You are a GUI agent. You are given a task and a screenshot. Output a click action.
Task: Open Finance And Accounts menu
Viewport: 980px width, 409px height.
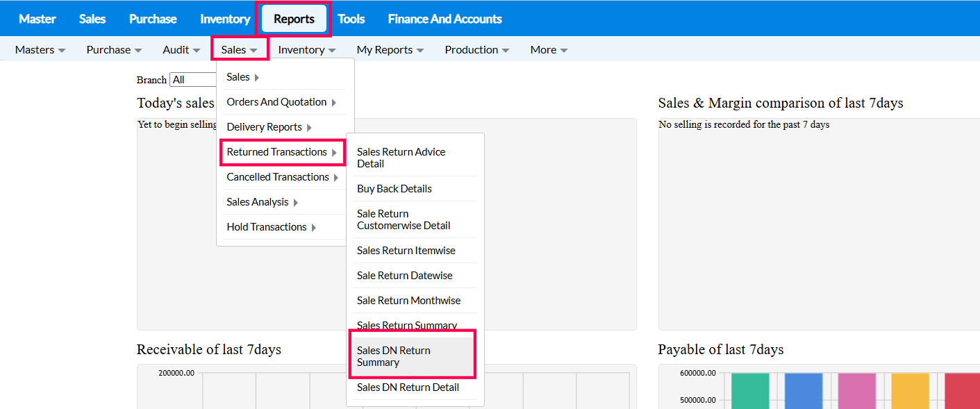click(x=445, y=19)
